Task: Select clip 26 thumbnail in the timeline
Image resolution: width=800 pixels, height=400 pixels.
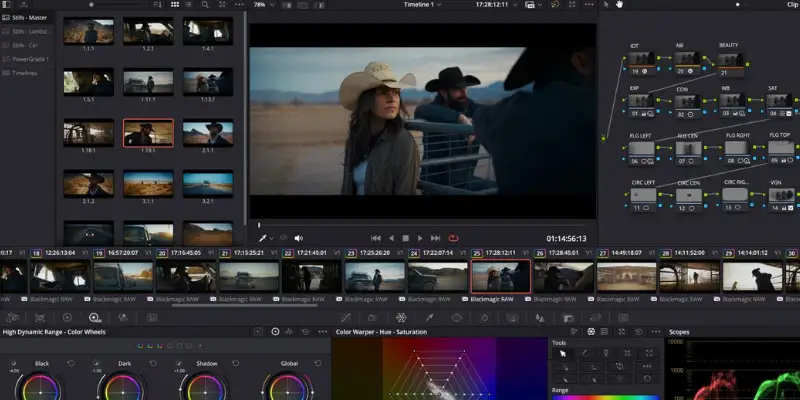Action: 563,277
